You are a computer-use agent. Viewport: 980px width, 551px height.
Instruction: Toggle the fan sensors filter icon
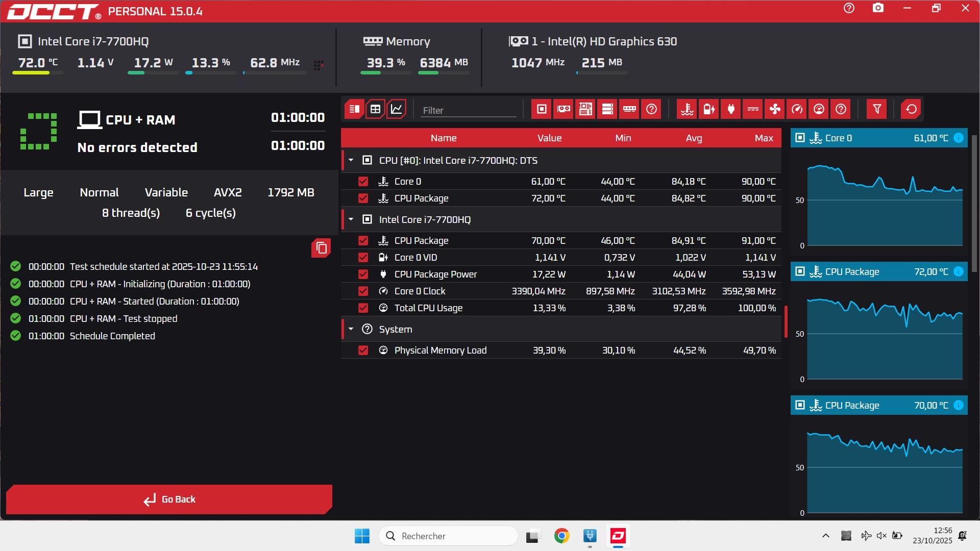[775, 109]
